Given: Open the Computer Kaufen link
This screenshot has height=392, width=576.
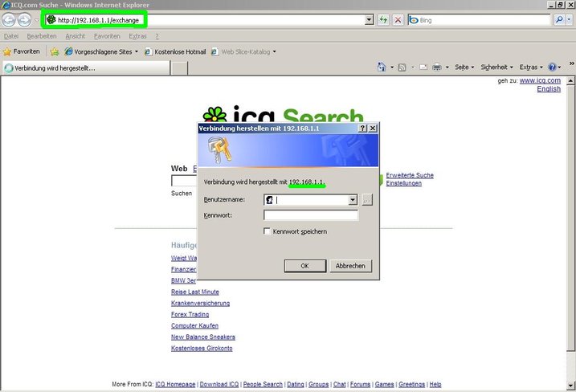Looking at the screenshot, I should (194, 325).
